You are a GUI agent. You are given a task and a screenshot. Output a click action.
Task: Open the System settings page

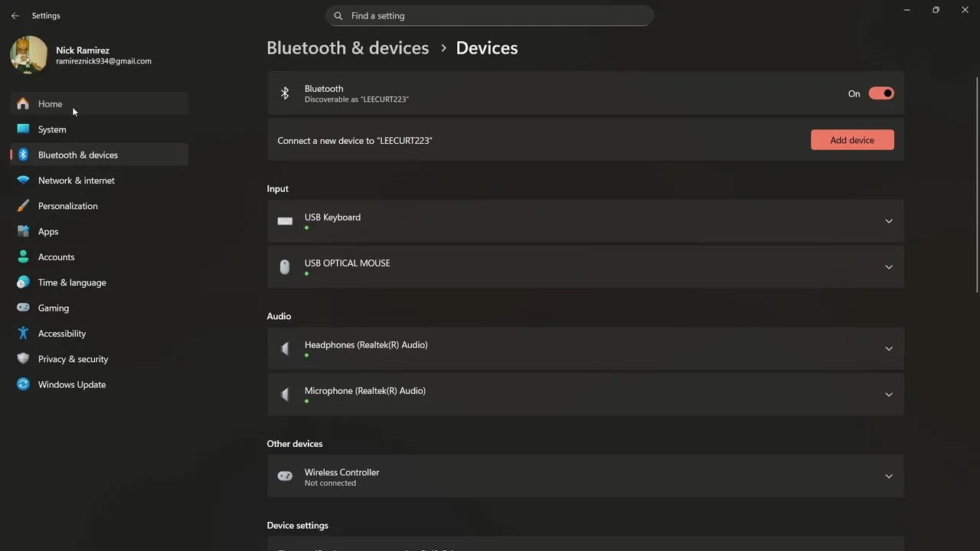click(x=52, y=129)
